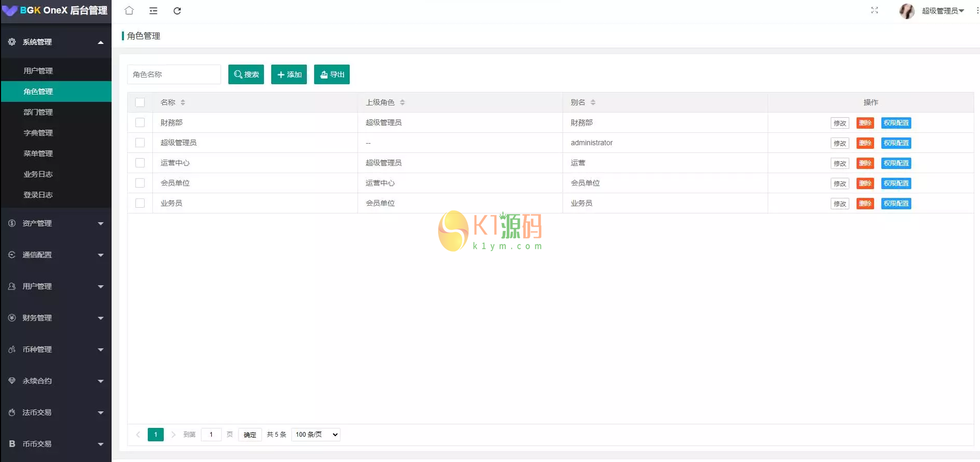The image size is (980, 462).
Task: Click the 添加 button
Action: 289,74
